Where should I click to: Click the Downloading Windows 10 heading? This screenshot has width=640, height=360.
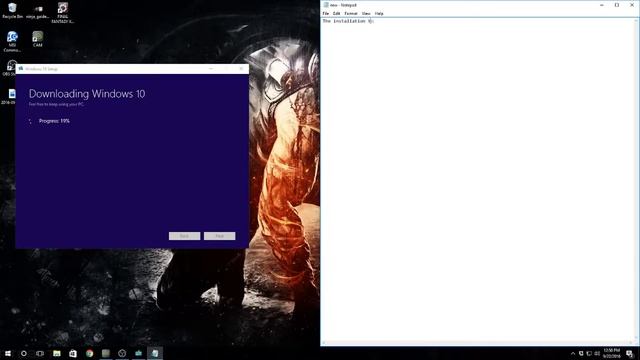(87, 94)
